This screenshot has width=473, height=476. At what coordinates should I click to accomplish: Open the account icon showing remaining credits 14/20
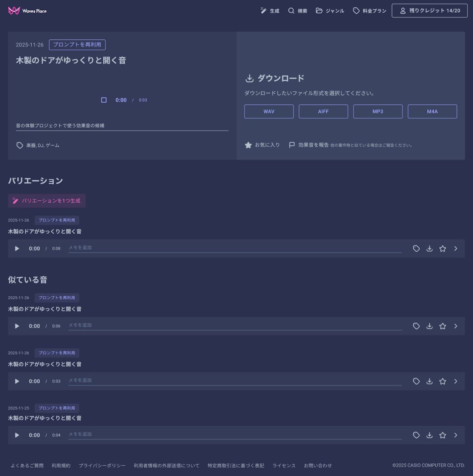click(x=429, y=11)
